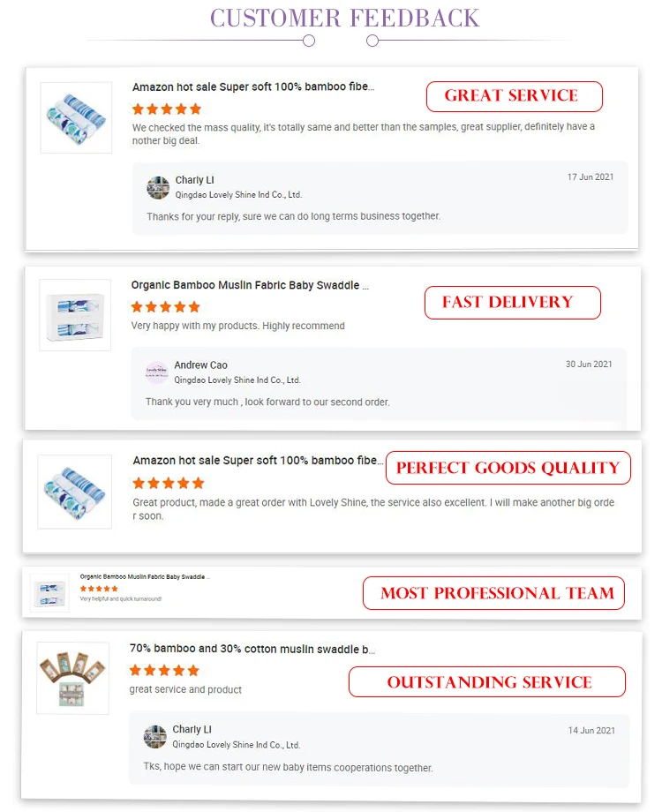662x812 pixels.
Task: Click Charly LI's avatar in the 14 Jun reply
Action: [154, 736]
